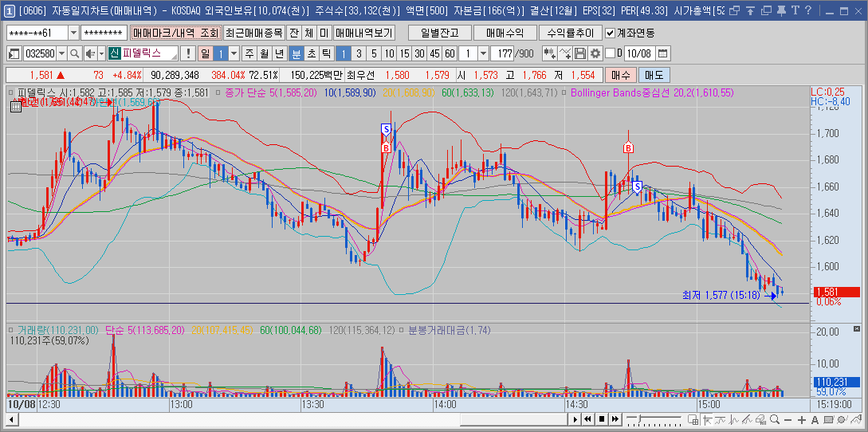
Task: Open the calendar date picker icon
Action: pos(663,53)
